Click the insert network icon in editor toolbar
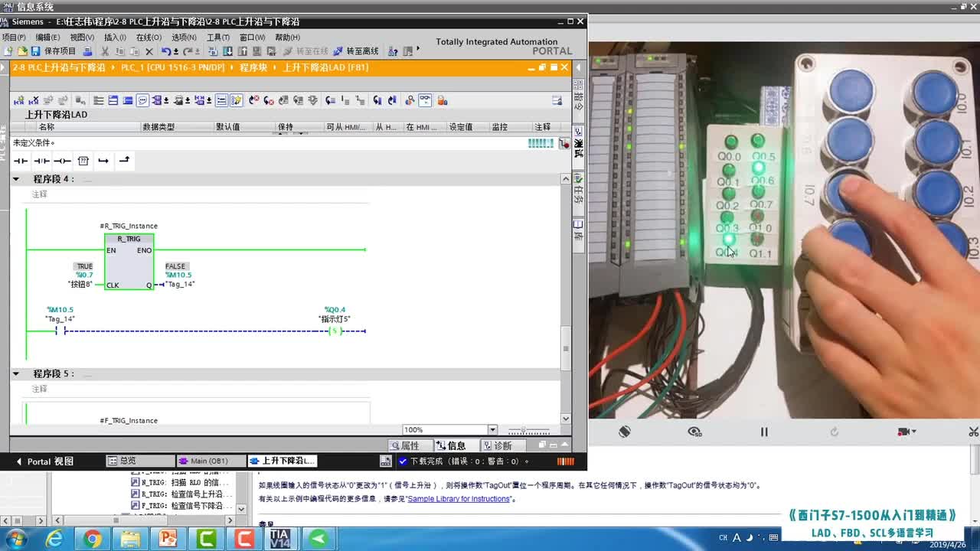Viewport: 980px width, 551px height. [x=19, y=100]
